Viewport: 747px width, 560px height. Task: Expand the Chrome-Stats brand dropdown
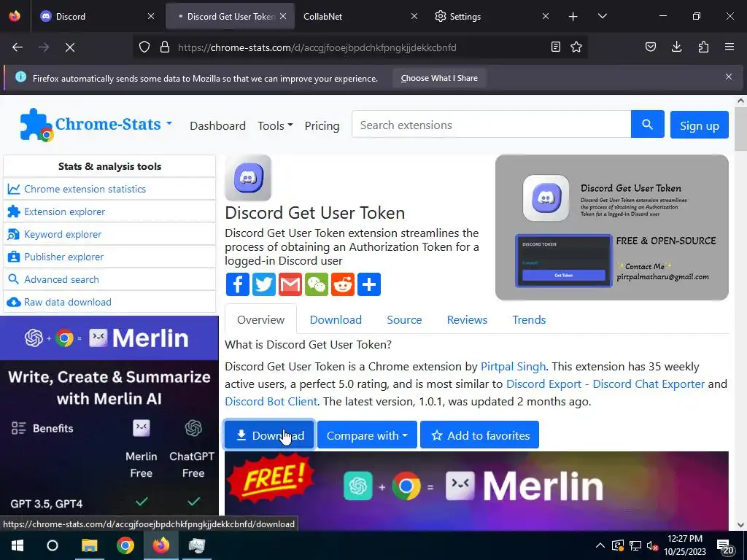click(x=169, y=122)
